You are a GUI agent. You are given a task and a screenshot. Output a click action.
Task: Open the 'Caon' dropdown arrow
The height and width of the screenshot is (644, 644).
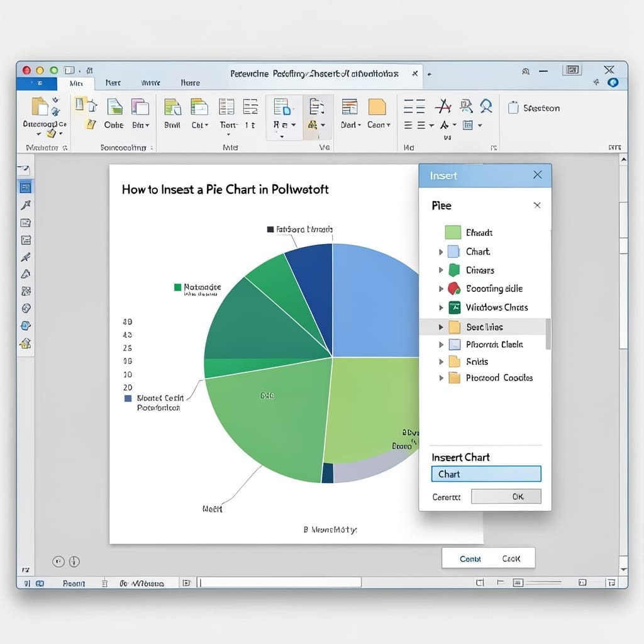tap(389, 125)
